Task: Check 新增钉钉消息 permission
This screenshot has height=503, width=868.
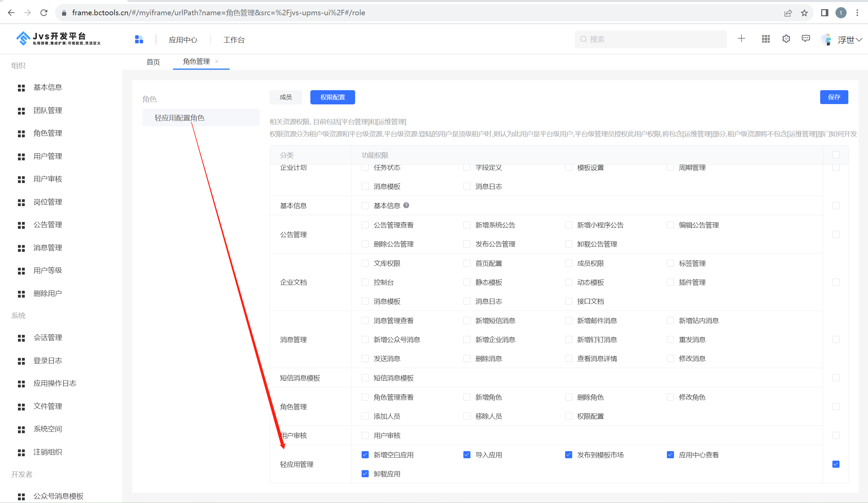Action: point(568,340)
